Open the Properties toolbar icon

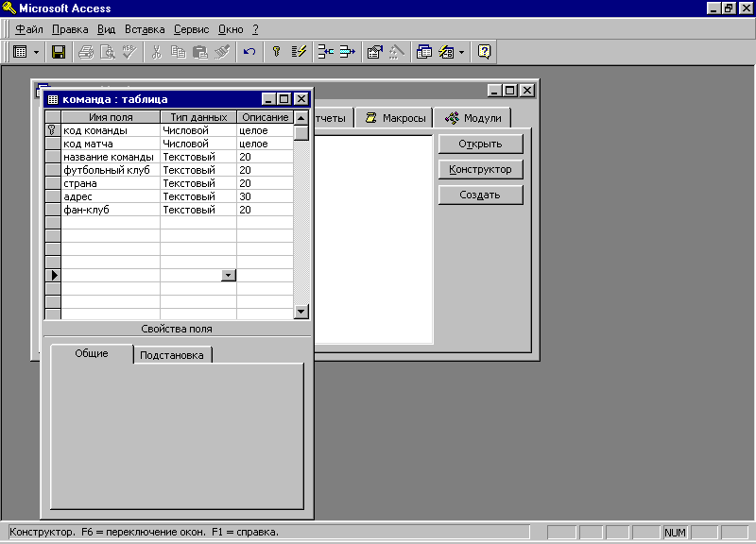(374, 52)
